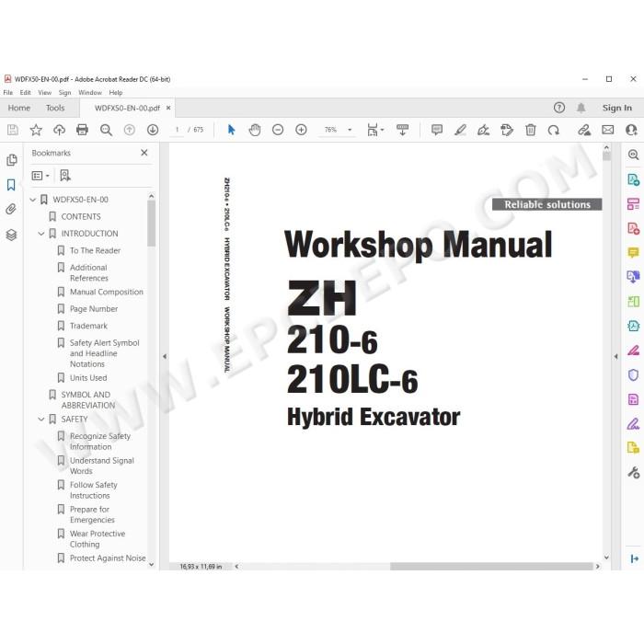Open Find text magnifier tool
This screenshot has width=644, height=644.
[106, 131]
